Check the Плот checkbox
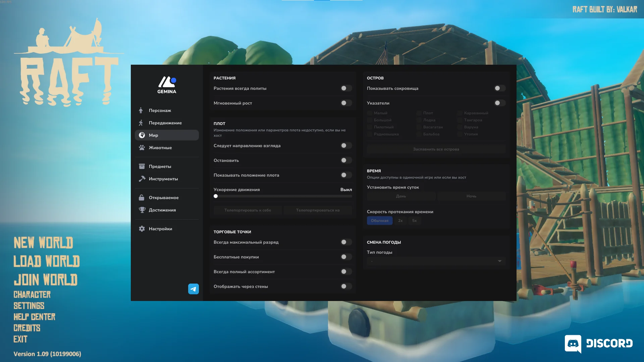644x362 pixels. [x=419, y=113]
